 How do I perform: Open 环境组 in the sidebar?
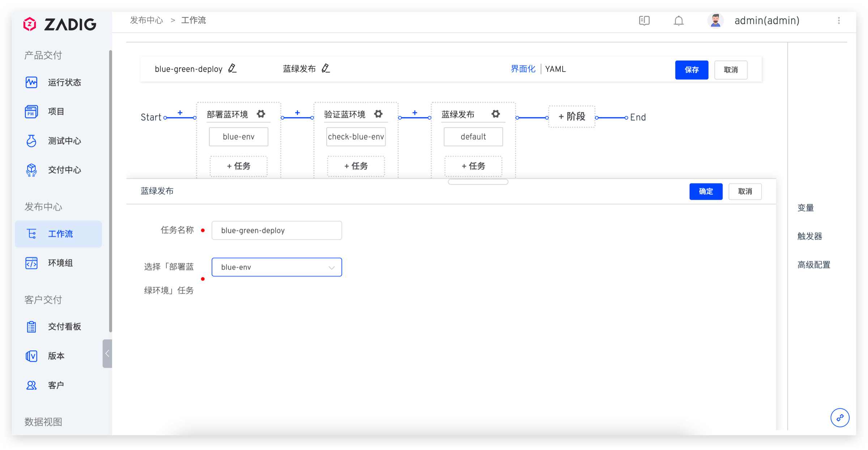click(60, 263)
